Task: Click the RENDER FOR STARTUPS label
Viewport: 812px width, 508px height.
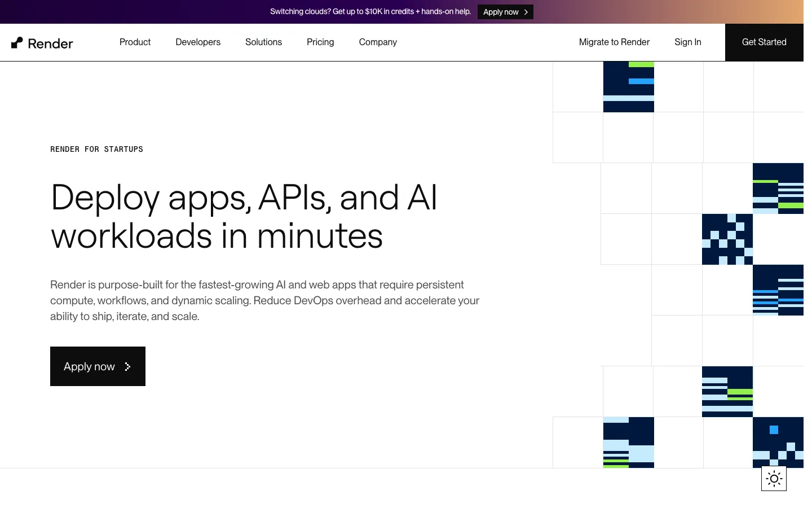Action: [96, 149]
